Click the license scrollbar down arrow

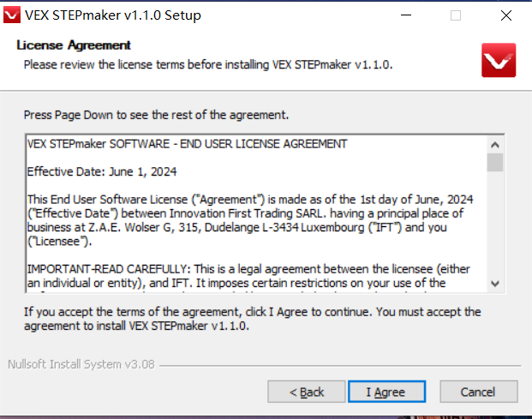(495, 284)
